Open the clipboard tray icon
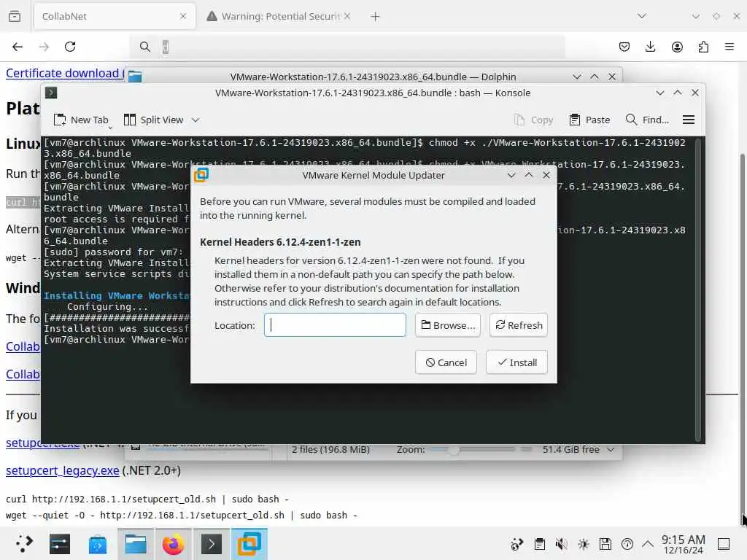747x560 pixels. 539,544
